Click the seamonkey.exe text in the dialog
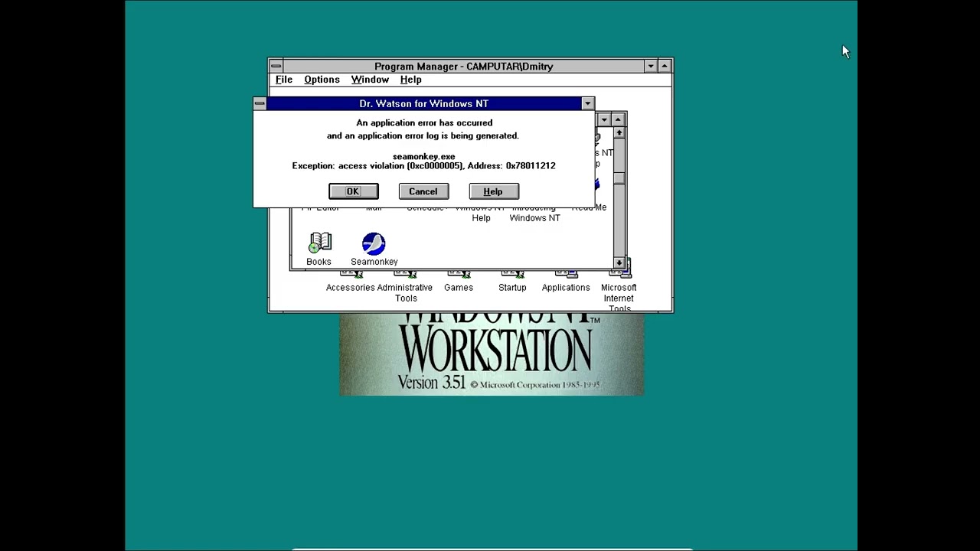The image size is (980, 551). coord(423,156)
